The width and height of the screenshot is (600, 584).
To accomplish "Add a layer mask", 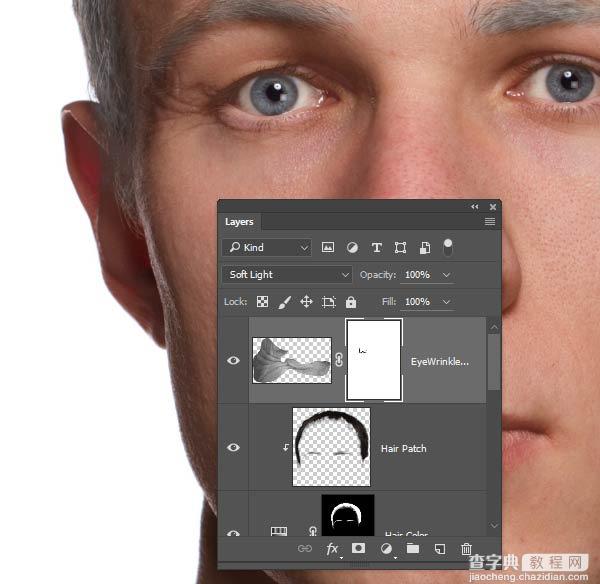I will [358, 548].
